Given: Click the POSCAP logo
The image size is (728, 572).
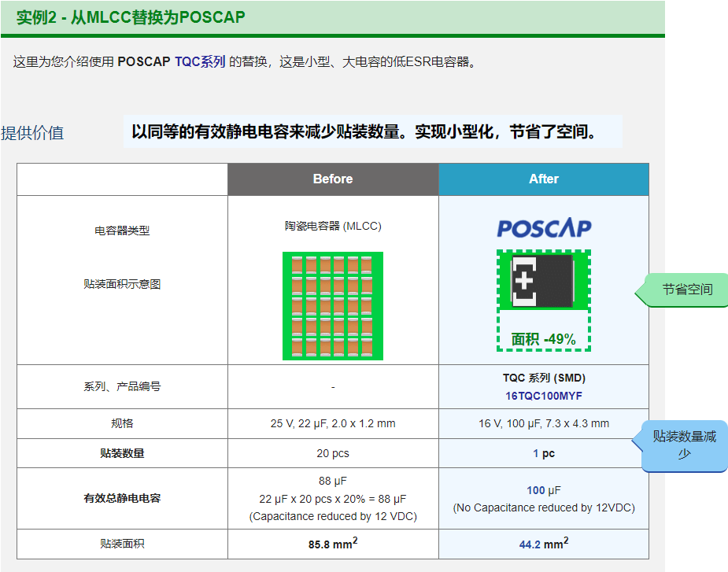Looking at the screenshot, I should [x=544, y=227].
